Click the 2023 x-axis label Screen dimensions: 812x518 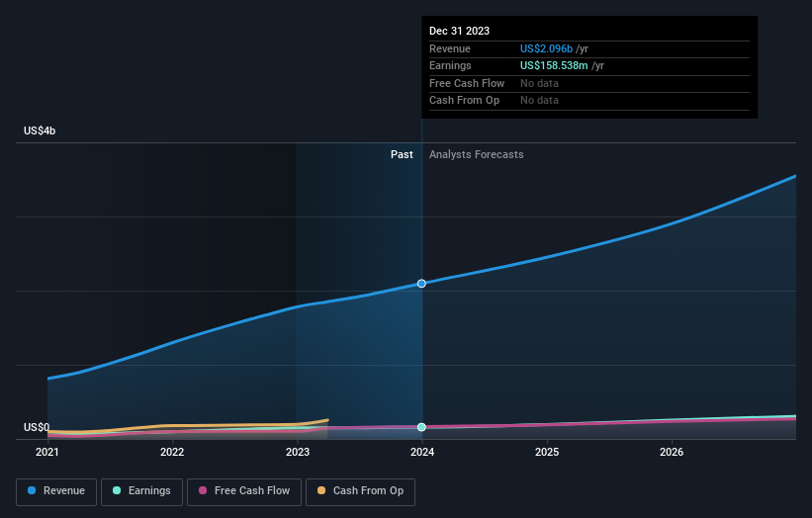click(x=298, y=452)
